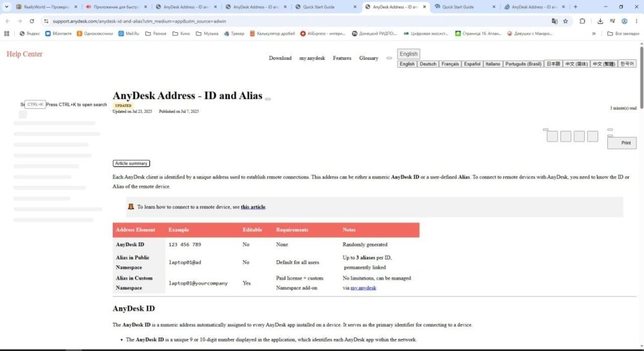This screenshot has height=351, width=644.
Task: Open a new browser tab
Action: (x=575, y=6)
